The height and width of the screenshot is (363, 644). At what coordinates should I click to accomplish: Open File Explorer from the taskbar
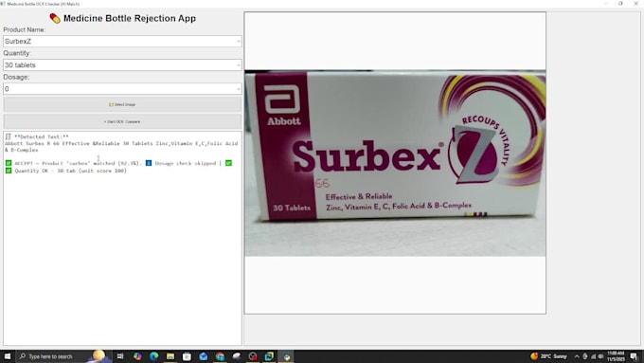(x=170, y=356)
